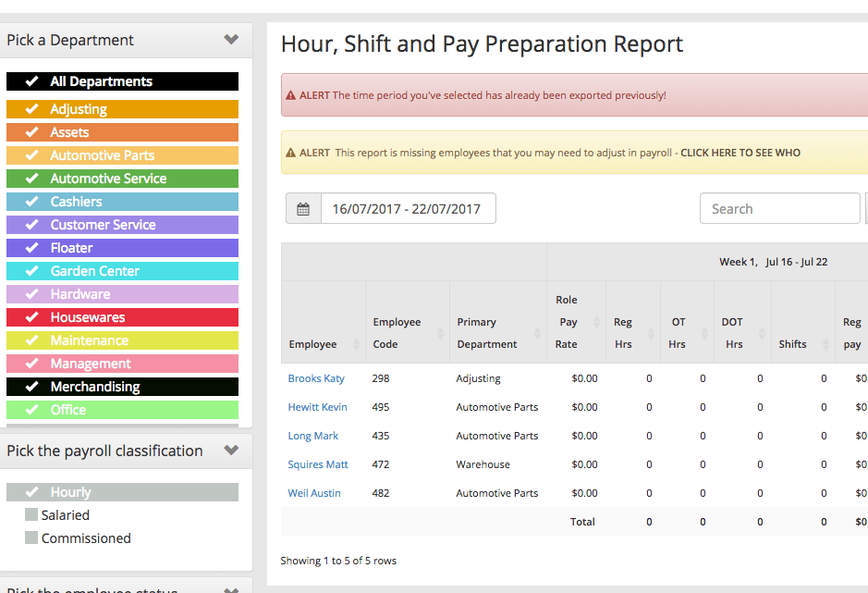868x593 pixels.
Task: Open the date picker calendar icon
Action: point(302,207)
